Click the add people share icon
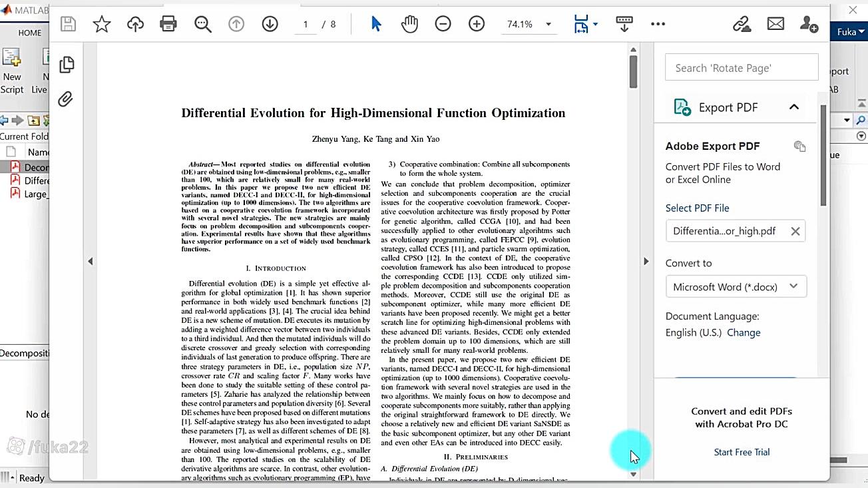 point(809,25)
